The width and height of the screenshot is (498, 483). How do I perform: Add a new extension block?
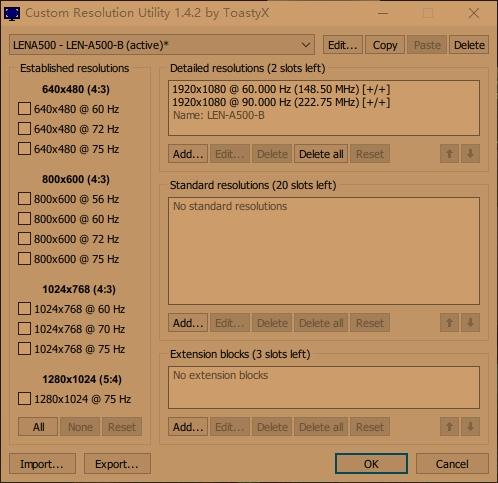click(188, 426)
